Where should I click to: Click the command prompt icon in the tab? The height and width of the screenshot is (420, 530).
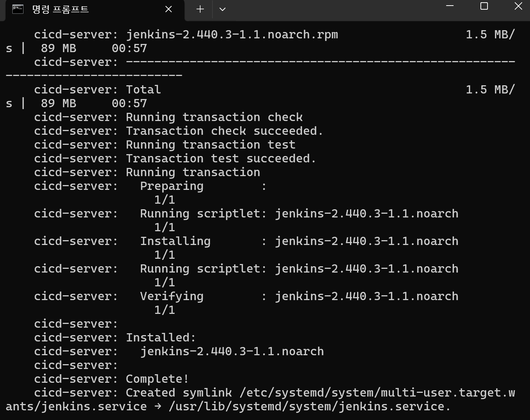[x=18, y=9]
